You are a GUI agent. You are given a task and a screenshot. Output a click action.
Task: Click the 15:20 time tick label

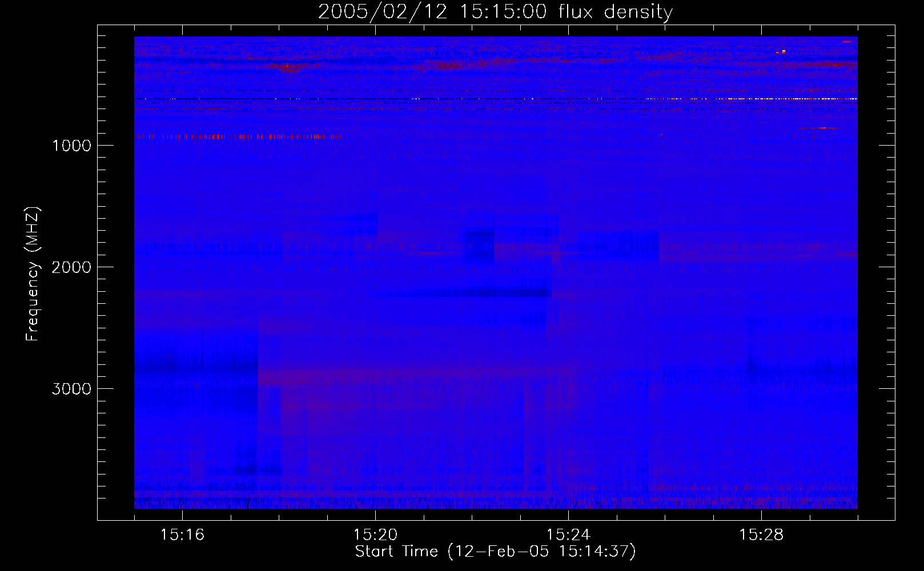375,535
